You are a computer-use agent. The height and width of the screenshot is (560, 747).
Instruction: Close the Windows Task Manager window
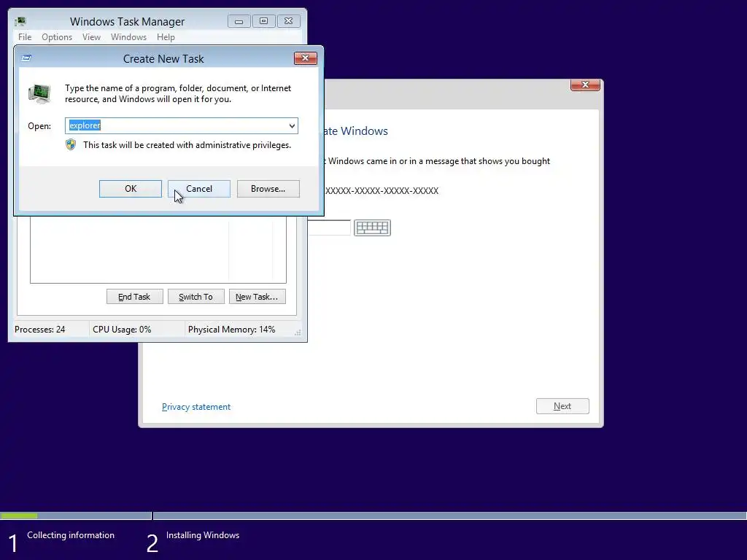(x=289, y=21)
